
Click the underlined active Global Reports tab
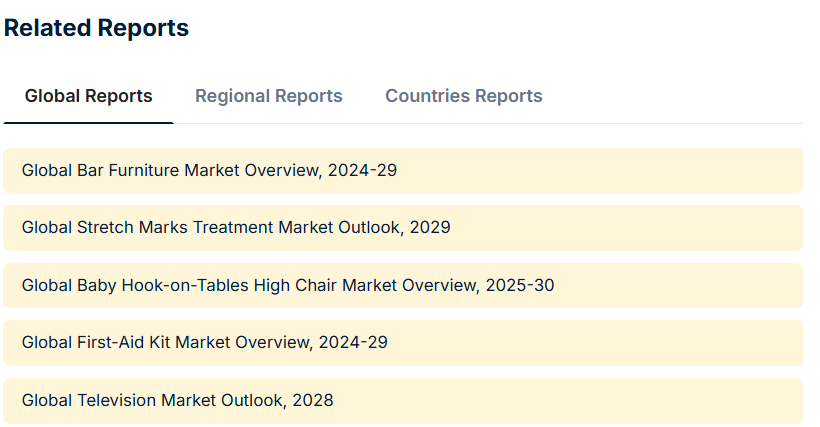point(88,98)
